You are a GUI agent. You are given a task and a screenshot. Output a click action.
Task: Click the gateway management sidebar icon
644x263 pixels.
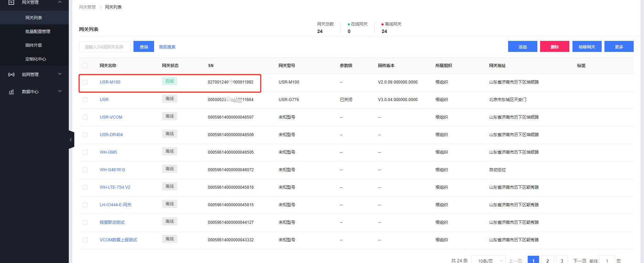[x=11, y=2]
